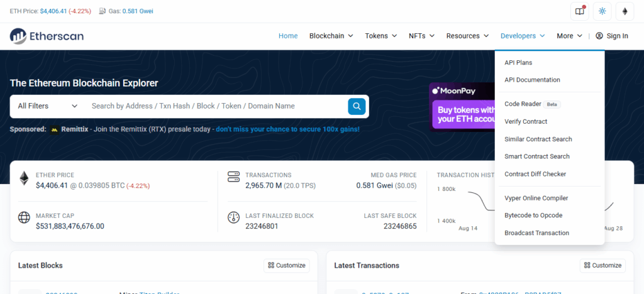644x294 pixels.
Task: Customize the Latest Transactions panel
Action: pos(602,266)
